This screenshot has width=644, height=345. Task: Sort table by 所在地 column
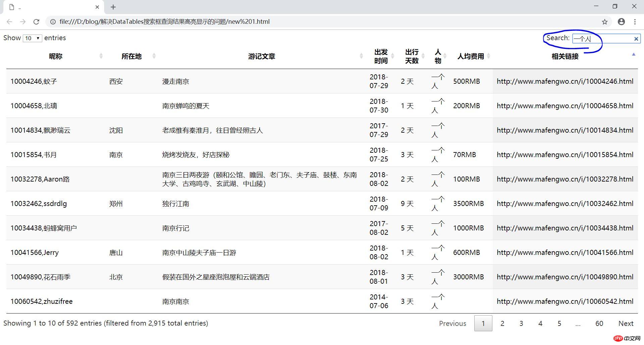point(131,56)
